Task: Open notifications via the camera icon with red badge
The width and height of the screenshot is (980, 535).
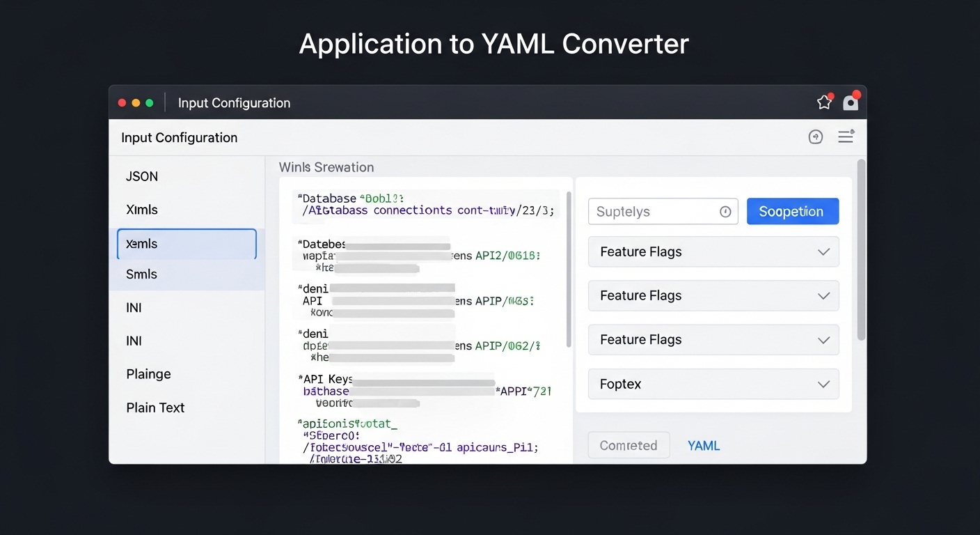Action: click(851, 102)
